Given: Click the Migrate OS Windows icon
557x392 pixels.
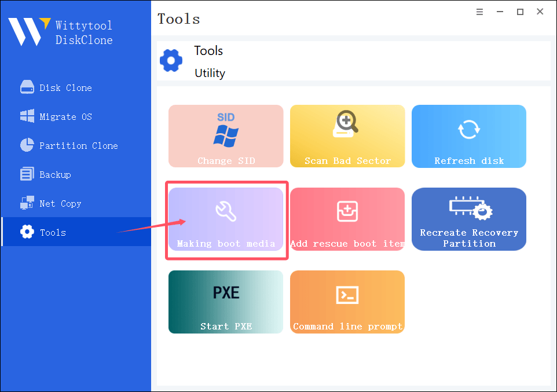Looking at the screenshot, I should (27, 116).
